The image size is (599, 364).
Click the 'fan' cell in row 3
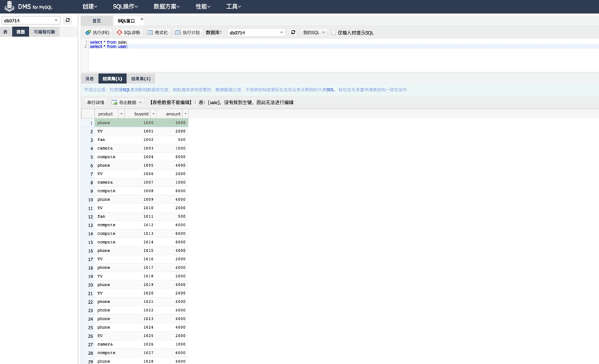[109, 140]
